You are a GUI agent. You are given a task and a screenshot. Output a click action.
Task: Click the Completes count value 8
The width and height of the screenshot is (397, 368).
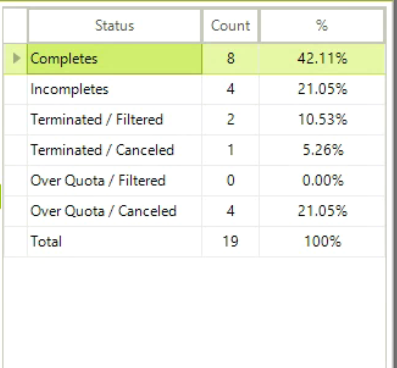[x=230, y=59]
